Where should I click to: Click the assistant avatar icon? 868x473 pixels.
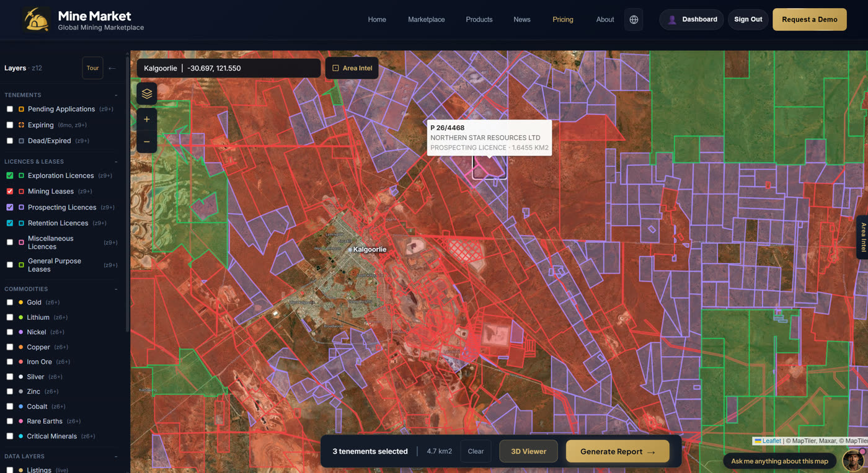coord(854,461)
